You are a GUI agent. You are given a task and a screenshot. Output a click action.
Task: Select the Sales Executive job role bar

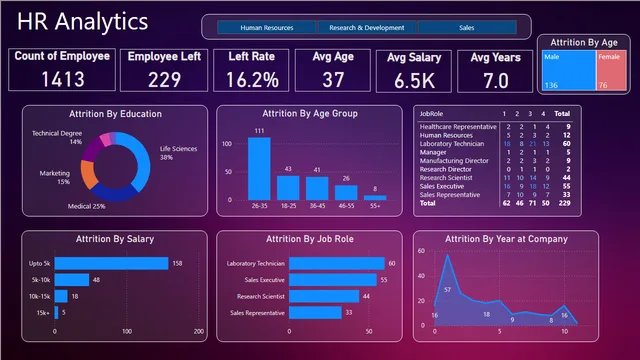pyautogui.click(x=333, y=280)
